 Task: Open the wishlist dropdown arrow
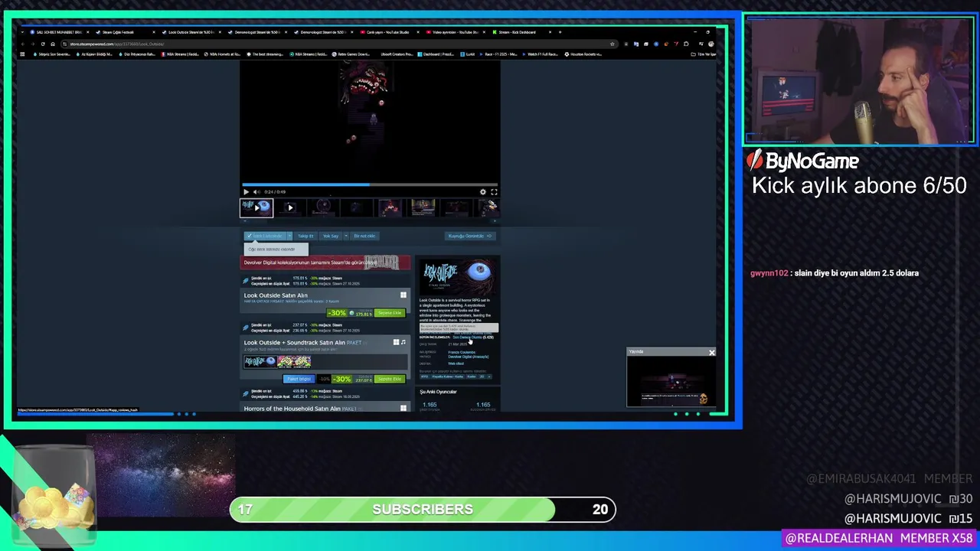(x=288, y=236)
